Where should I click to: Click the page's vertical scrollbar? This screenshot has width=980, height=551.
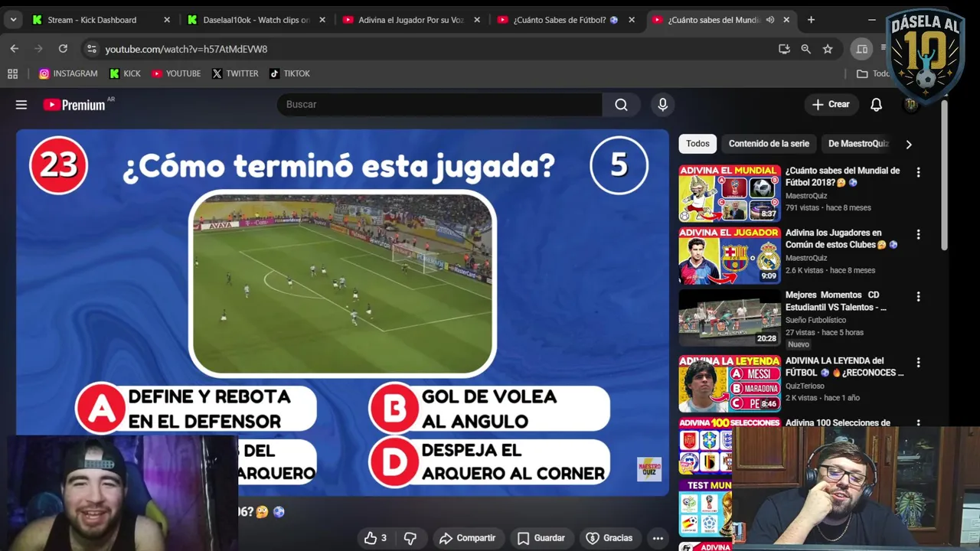pos(946,176)
